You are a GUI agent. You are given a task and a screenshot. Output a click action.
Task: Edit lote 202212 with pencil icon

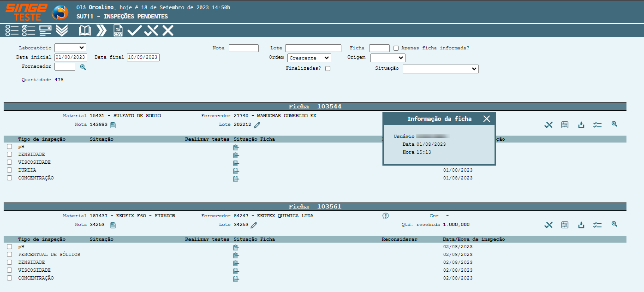pos(257,125)
